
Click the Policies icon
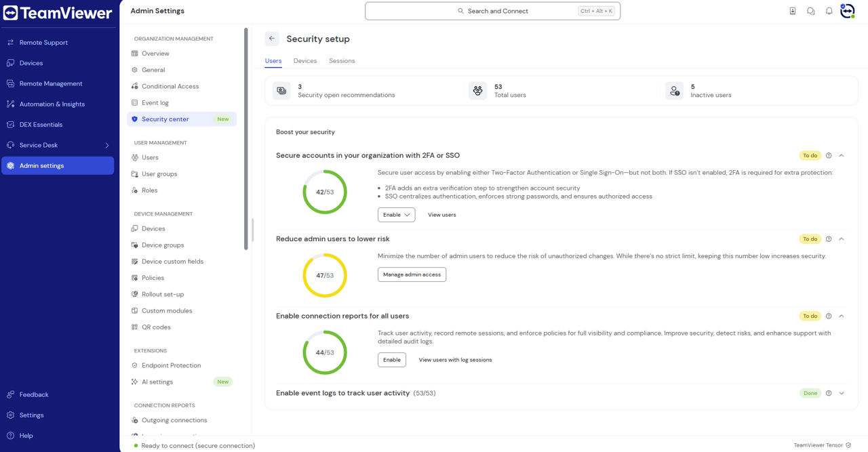pyautogui.click(x=135, y=278)
